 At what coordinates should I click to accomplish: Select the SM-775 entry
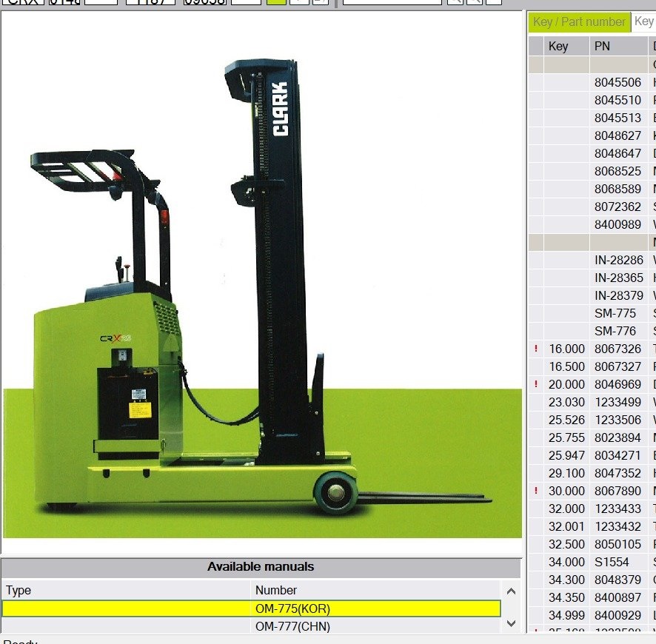[615, 313]
